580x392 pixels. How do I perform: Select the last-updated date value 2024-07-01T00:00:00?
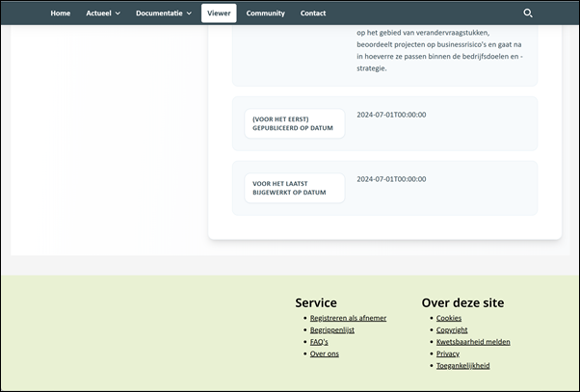(391, 179)
